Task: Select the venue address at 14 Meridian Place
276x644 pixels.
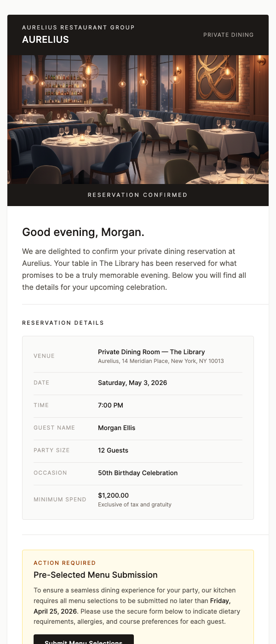Action: click(161, 361)
